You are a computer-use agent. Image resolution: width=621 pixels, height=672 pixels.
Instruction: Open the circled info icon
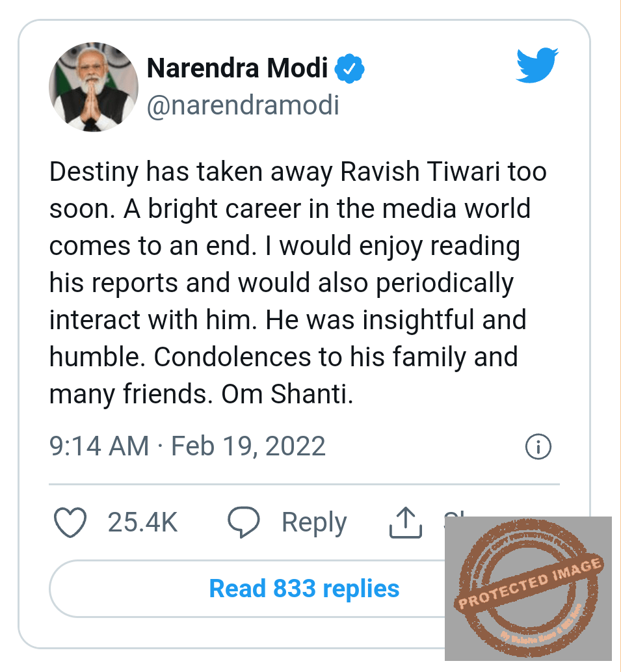coord(538,447)
